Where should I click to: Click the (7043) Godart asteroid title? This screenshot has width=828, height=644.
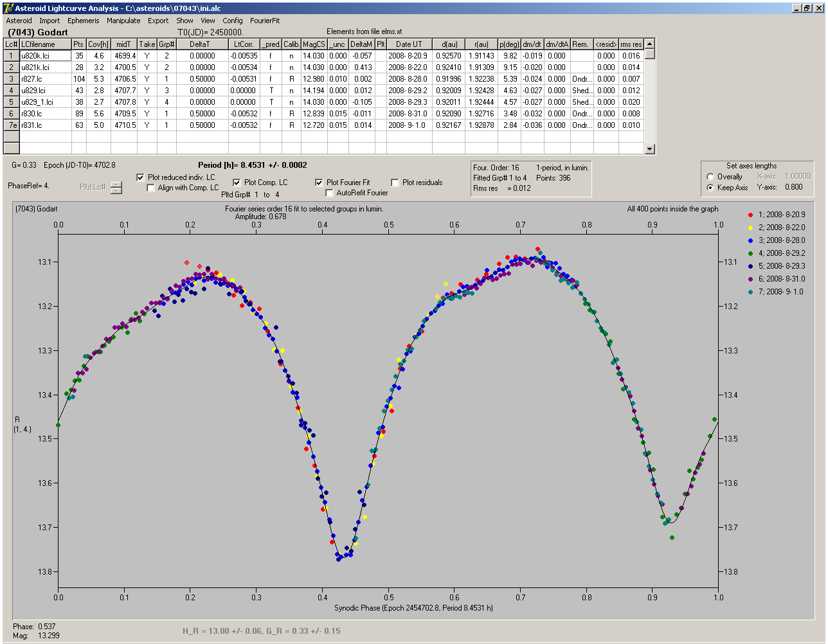[37, 31]
